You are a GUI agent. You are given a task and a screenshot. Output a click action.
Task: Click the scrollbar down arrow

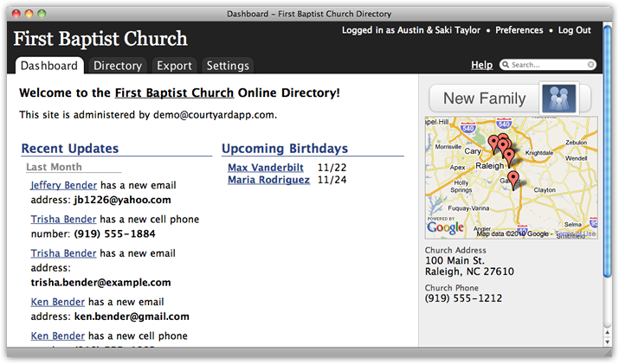[608, 342]
